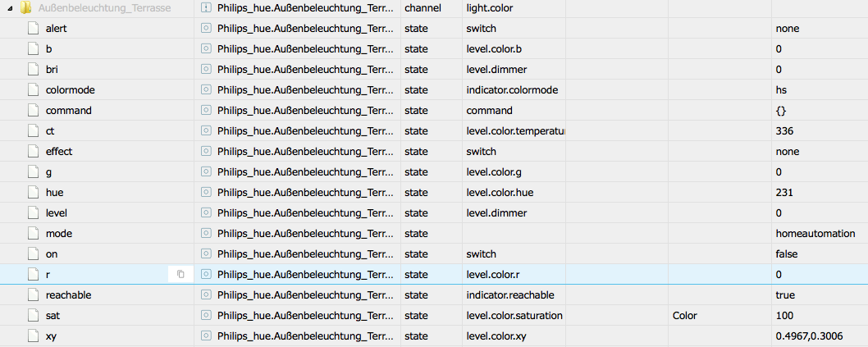This screenshot has height=347, width=868.
Task: Click the file icon of the bri state
Action: 34,69
